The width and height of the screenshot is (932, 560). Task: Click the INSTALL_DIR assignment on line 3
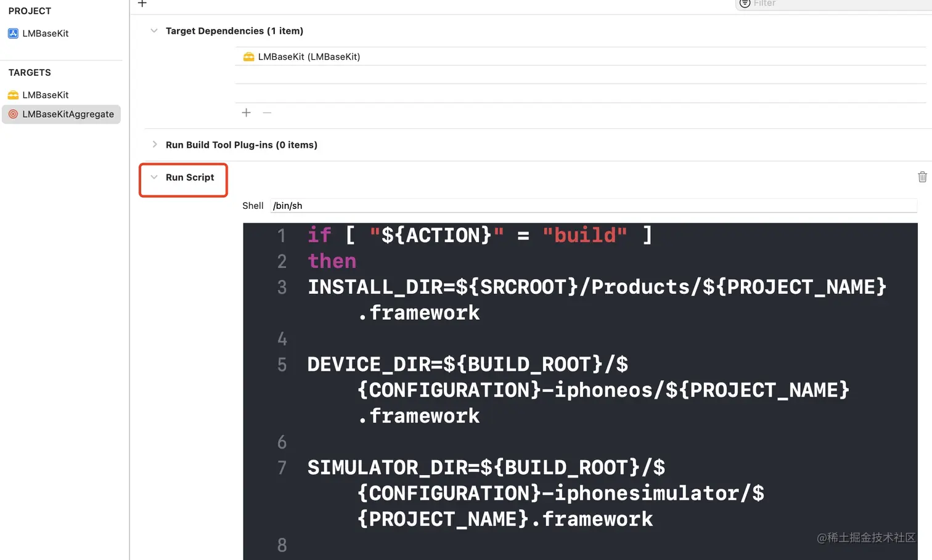(x=597, y=300)
